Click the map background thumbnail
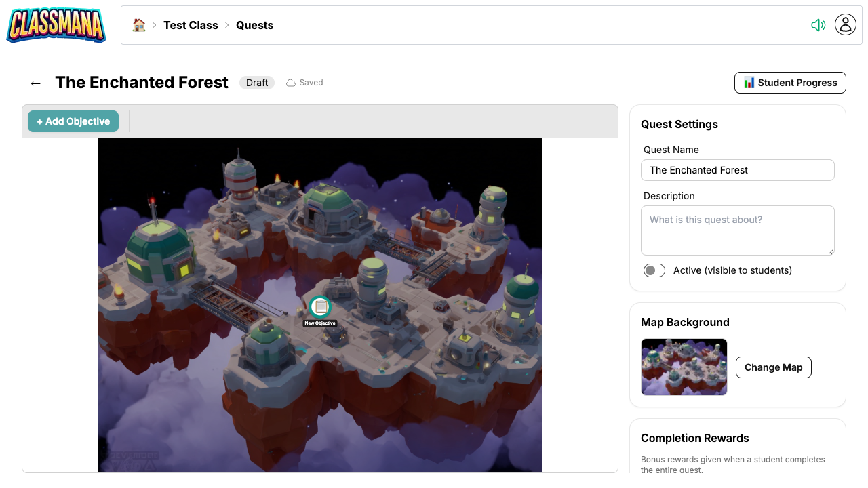The width and height of the screenshot is (868, 488). pos(684,367)
